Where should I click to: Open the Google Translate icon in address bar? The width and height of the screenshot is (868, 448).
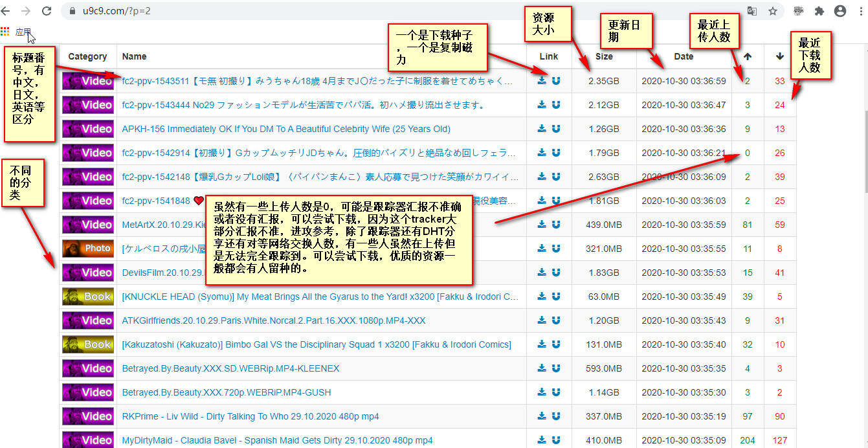pos(752,11)
